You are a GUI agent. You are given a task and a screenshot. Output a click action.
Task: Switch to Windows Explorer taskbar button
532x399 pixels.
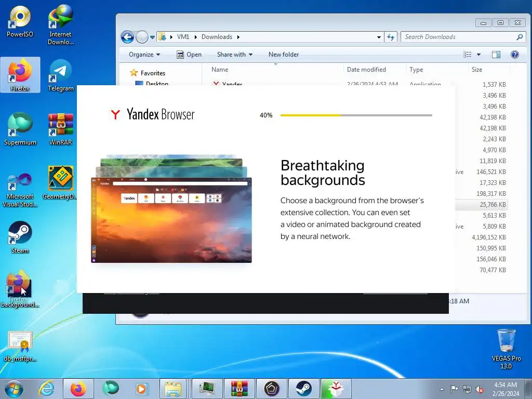pos(173,389)
